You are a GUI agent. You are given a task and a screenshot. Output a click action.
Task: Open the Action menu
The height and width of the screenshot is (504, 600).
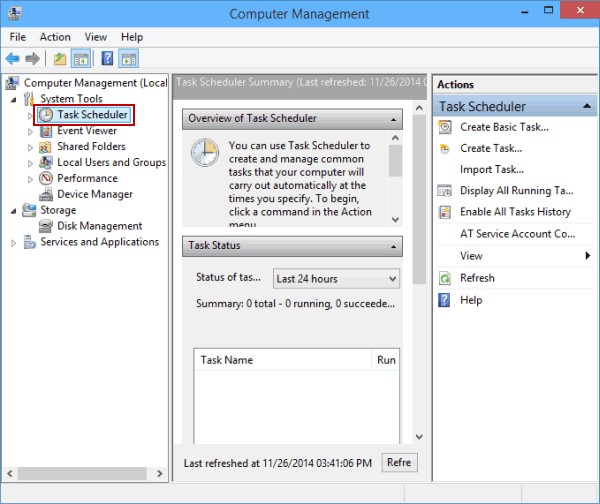[x=55, y=37]
